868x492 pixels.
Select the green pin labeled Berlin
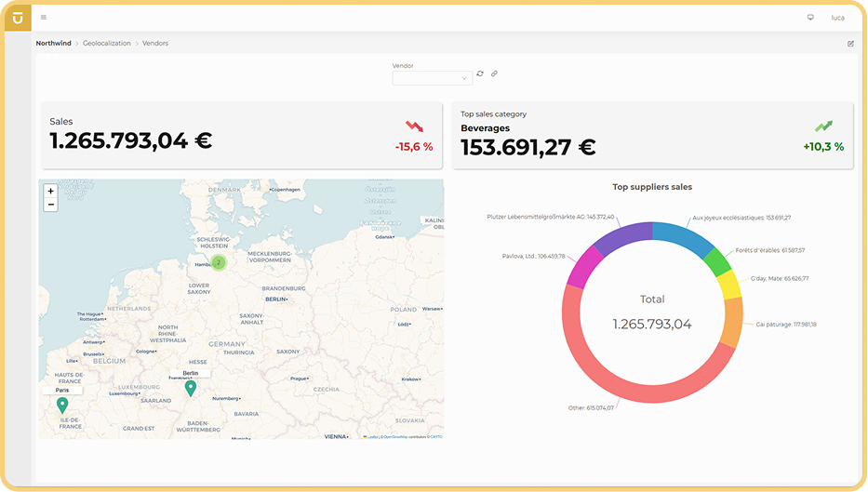191,388
